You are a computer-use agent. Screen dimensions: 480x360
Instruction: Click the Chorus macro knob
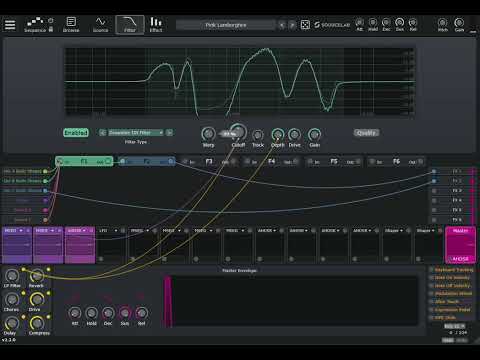click(x=12, y=299)
